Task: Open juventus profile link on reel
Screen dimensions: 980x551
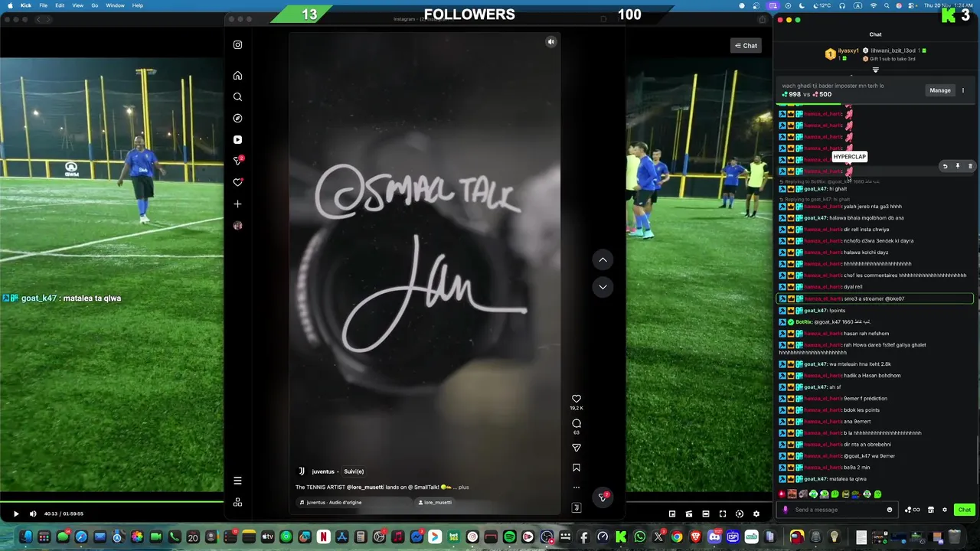Action: 323,471
